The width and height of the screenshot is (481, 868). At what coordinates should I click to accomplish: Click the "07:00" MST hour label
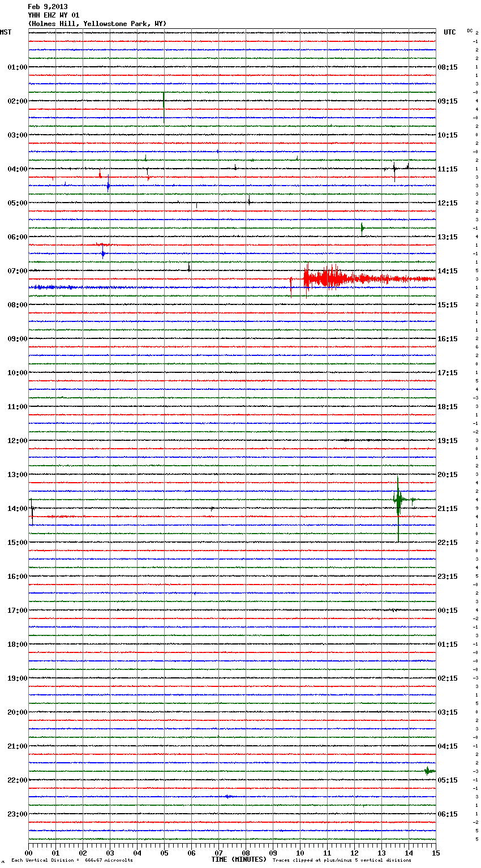click(18, 271)
